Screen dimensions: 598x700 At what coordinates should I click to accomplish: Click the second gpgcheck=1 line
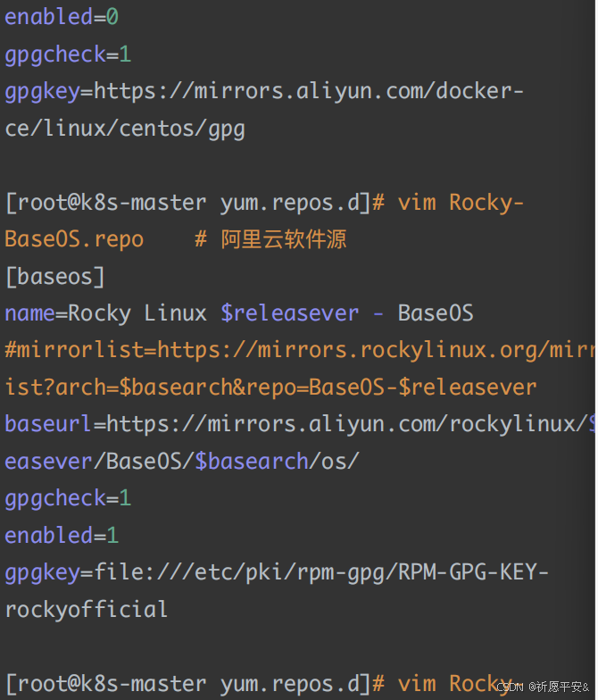68,498
